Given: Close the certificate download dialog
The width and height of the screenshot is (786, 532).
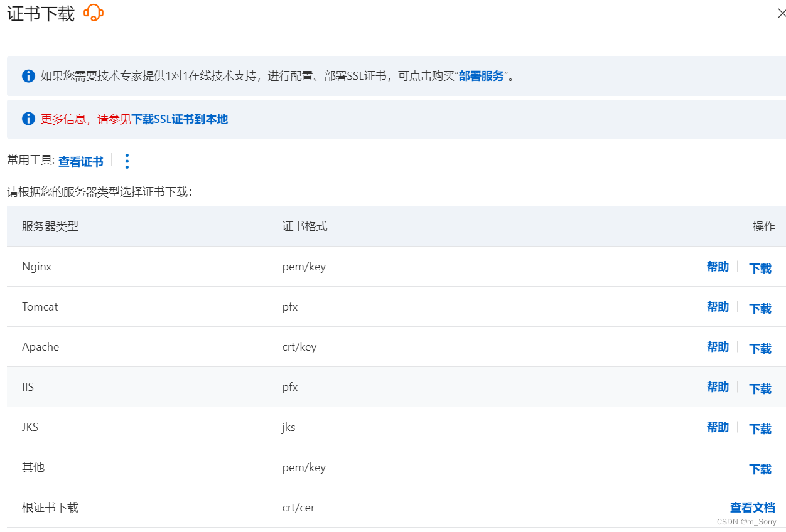Looking at the screenshot, I should pyautogui.click(x=780, y=13).
